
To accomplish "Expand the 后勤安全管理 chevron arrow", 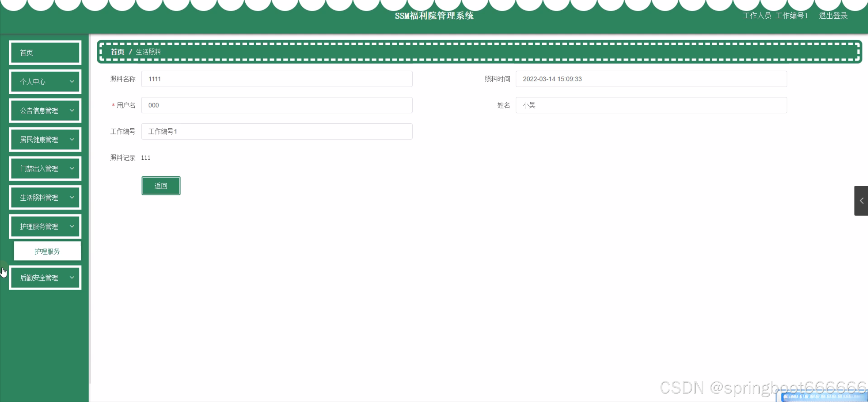I will (72, 278).
